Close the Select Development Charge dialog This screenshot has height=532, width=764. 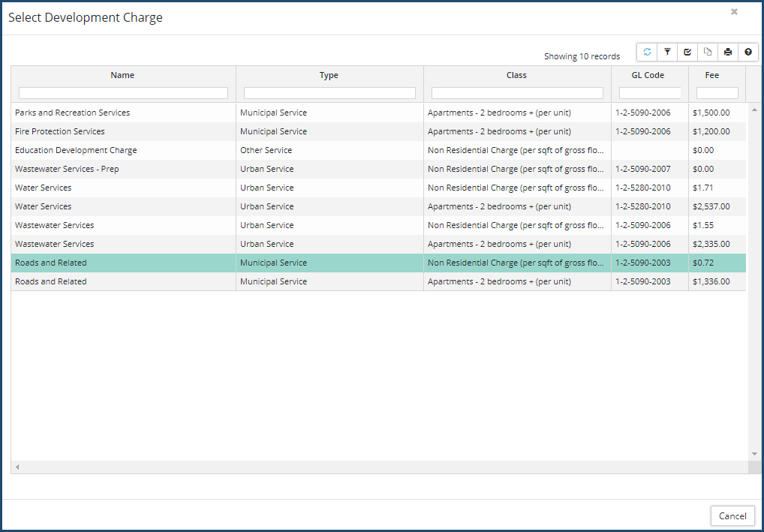pyautogui.click(x=734, y=12)
